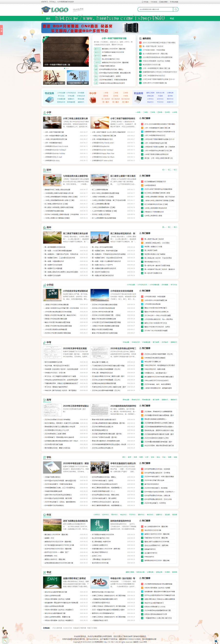
Task: Open the 手机版 mobile version icon link
Action: click(x=145, y=2)
